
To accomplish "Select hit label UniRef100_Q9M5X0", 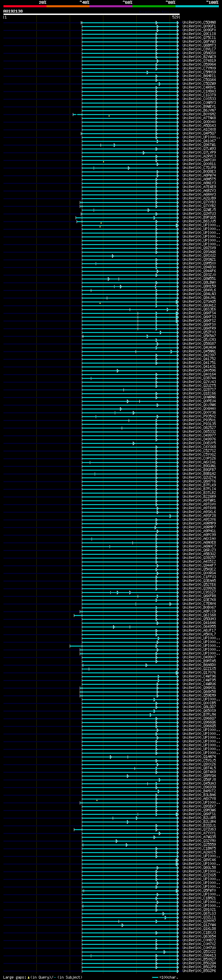I will pyautogui.click(x=199, y=264).
